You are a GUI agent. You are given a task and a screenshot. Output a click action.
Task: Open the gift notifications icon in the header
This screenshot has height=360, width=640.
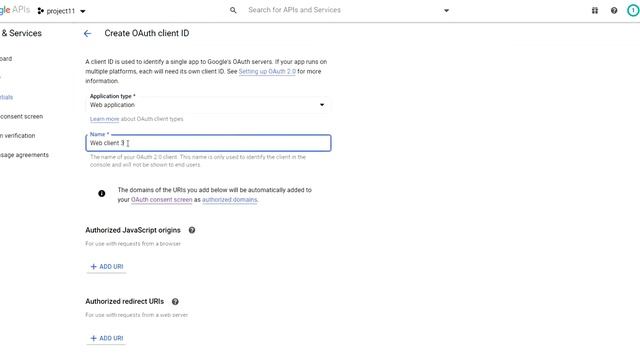coord(595,11)
